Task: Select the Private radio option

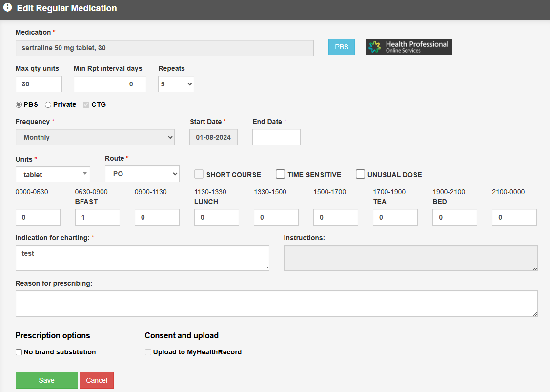Action: (x=48, y=104)
